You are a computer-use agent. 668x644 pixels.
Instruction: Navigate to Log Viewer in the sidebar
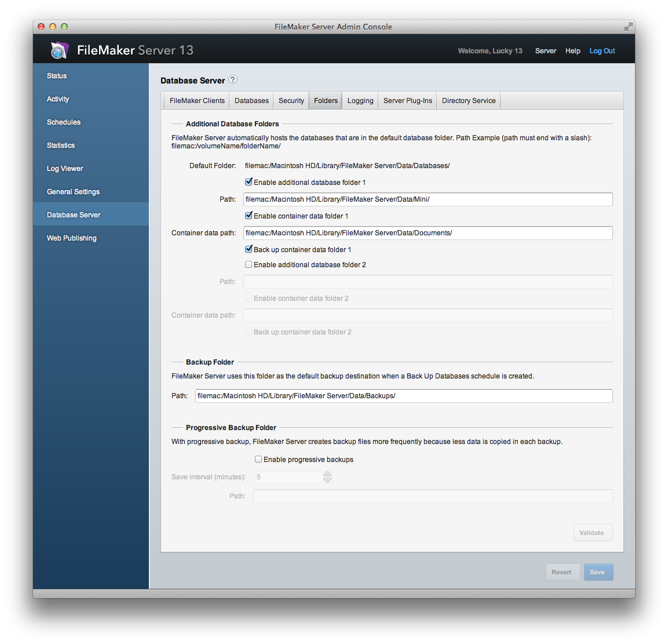(x=64, y=168)
